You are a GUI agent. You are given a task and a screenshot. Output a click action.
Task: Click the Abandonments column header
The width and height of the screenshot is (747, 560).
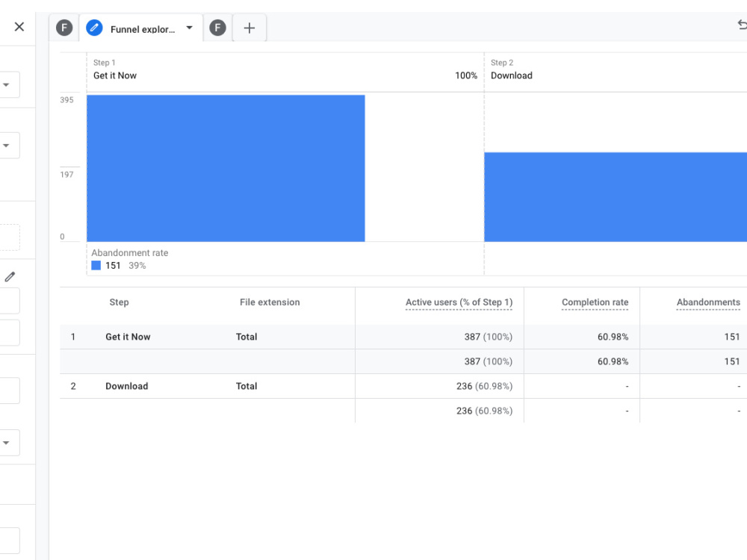coord(708,302)
